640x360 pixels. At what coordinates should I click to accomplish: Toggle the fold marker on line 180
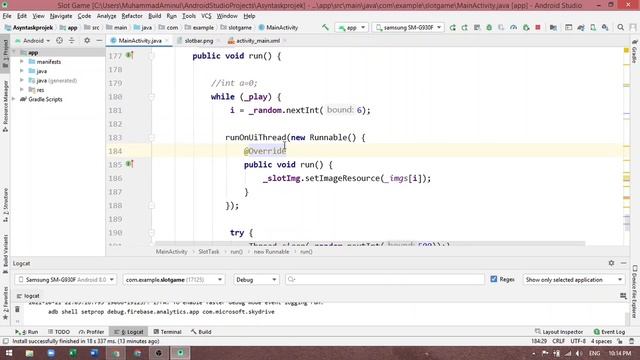151,97
